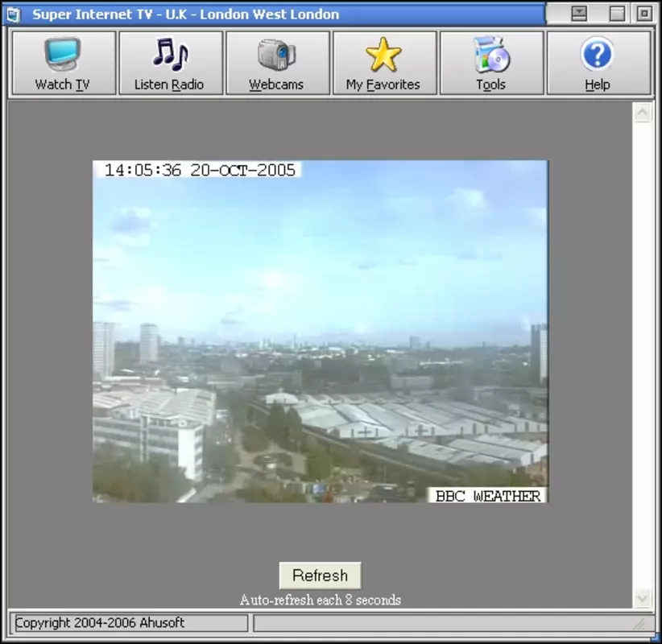Open the Watch TV section
This screenshot has height=644, width=662.
click(x=64, y=63)
